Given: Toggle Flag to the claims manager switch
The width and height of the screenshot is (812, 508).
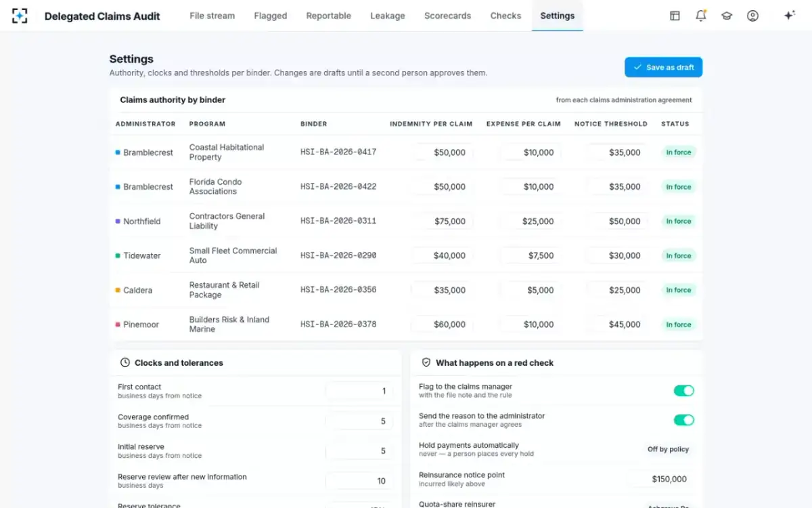Looking at the screenshot, I should point(683,390).
